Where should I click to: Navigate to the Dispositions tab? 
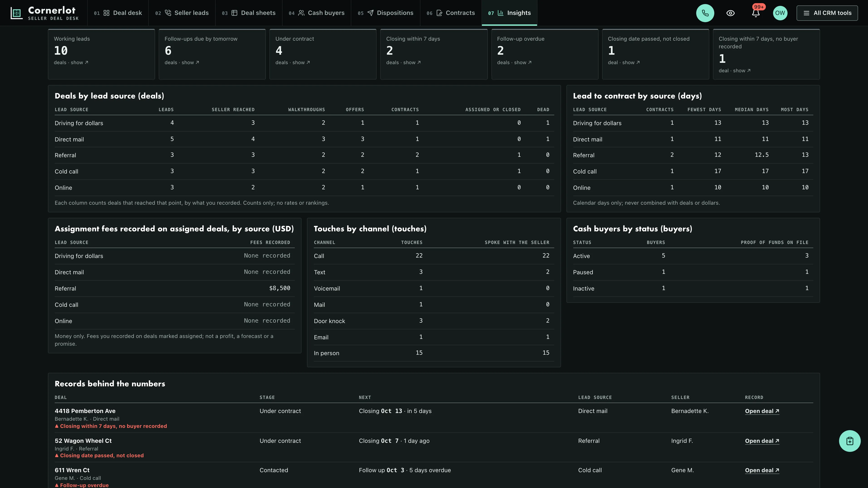click(385, 13)
